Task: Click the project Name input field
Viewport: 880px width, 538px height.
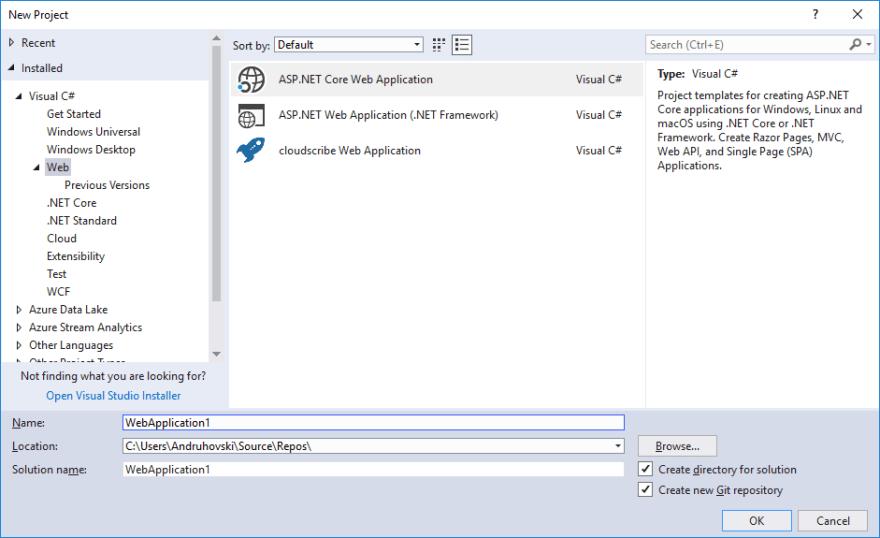Action: tap(373, 422)
